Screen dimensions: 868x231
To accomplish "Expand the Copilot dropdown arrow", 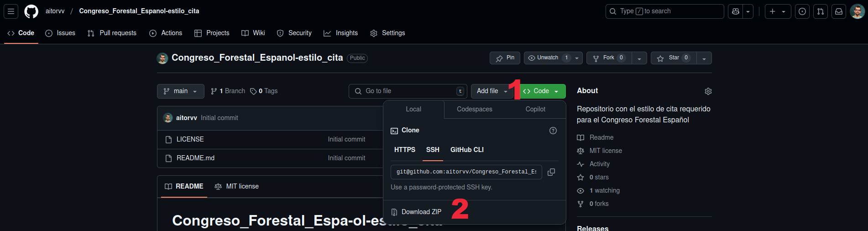I will tap(748, 11).
